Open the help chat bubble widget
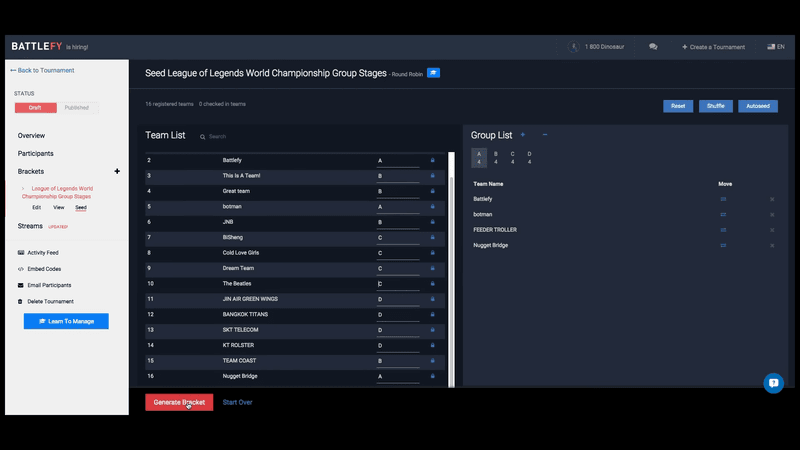Viewport: 800px width, 450px height. (773, 383)
